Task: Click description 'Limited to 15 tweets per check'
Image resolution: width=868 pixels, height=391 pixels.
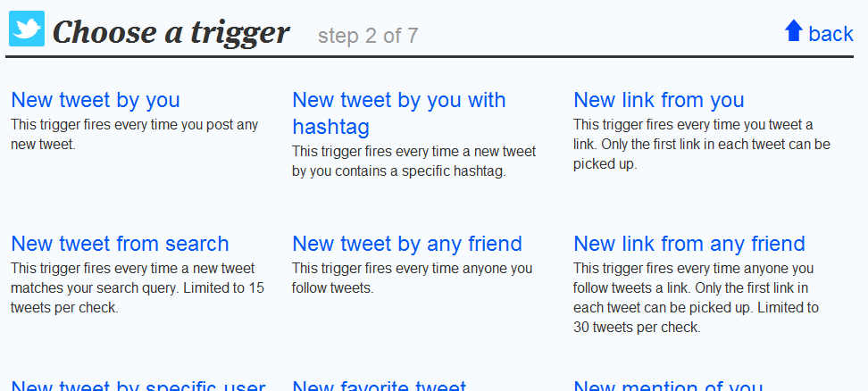Action: [138, 298]
